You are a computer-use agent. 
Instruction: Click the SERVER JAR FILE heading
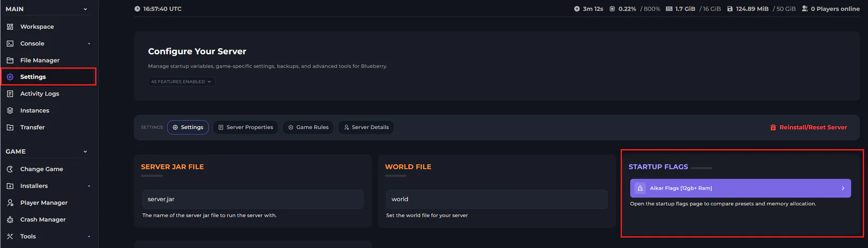173,167
